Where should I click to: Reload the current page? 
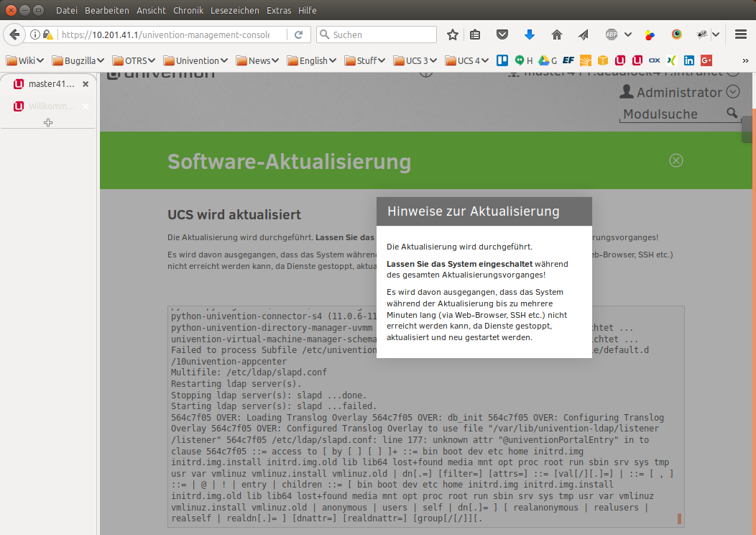pos(298,35)
